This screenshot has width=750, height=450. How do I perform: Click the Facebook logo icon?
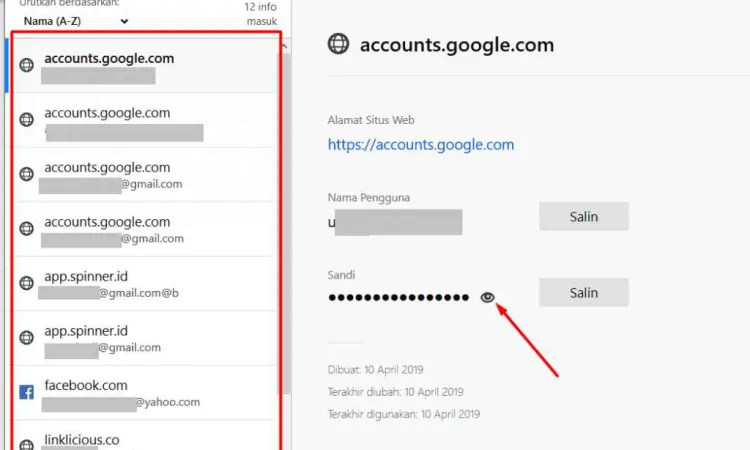pyautogui.click(x=26, y=392)
